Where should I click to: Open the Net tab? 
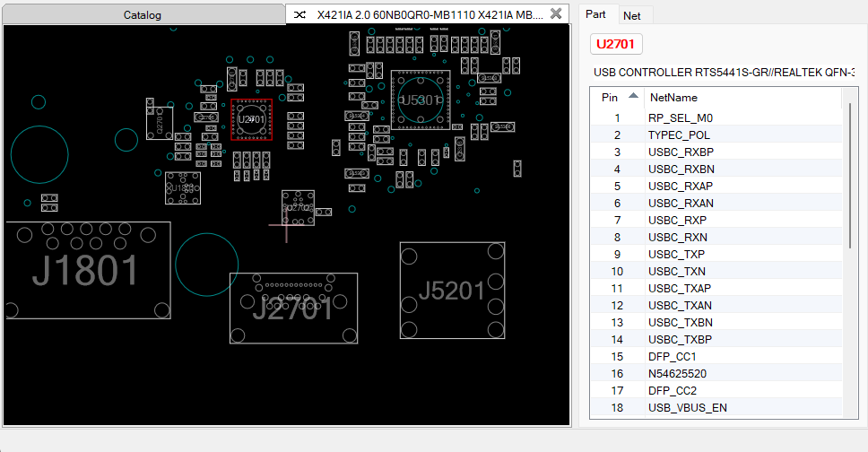point(631,16)
